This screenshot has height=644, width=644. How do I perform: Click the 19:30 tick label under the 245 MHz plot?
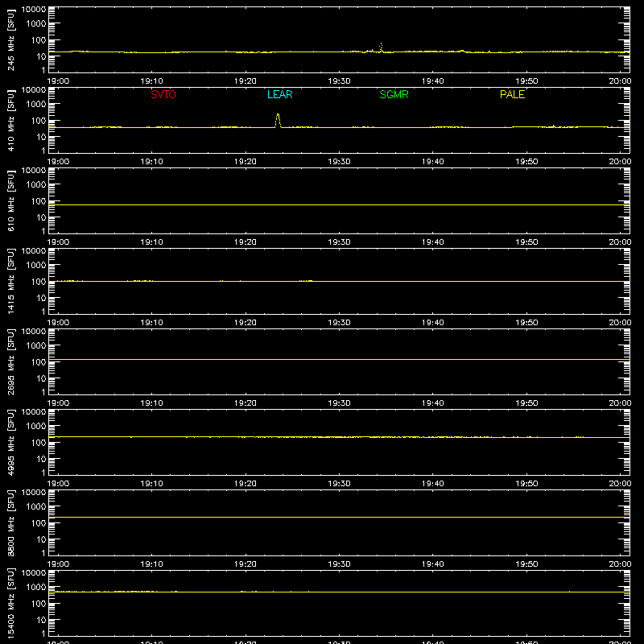(339, 81)
